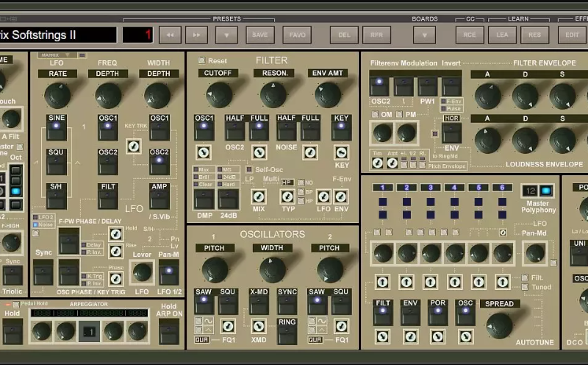Click the HP filter type label
This screenshot has width=588, height=365.
pyautogui.click(x=287, y=182)
